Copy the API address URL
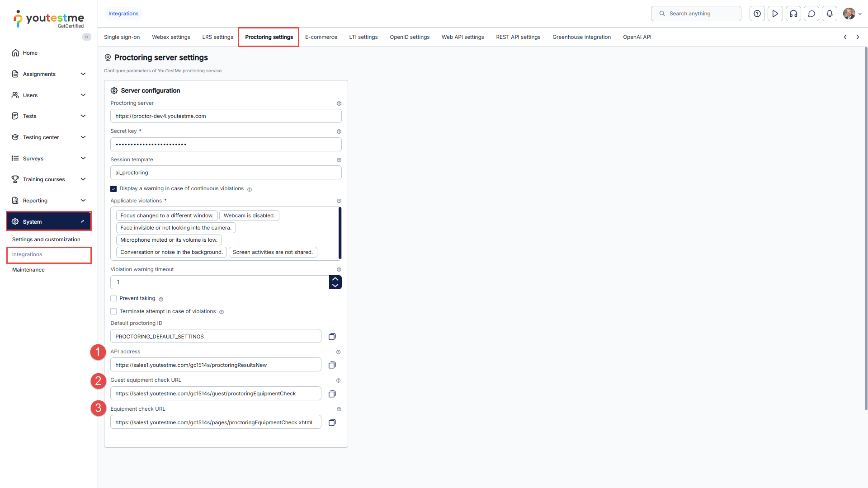Image resolution: width=868 pixels, height=488 pixels. click(332, 365)
